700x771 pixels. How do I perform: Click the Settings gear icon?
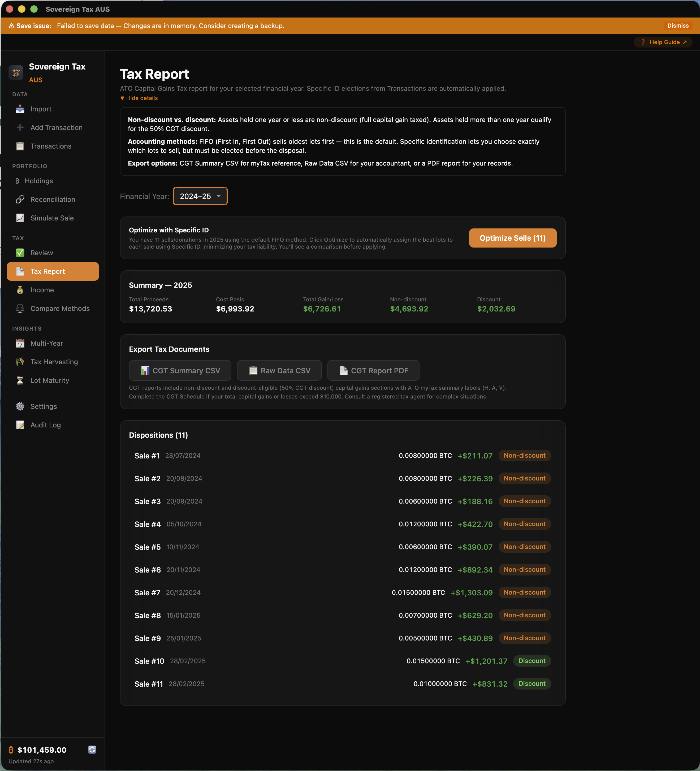click(x=20, y=406)
